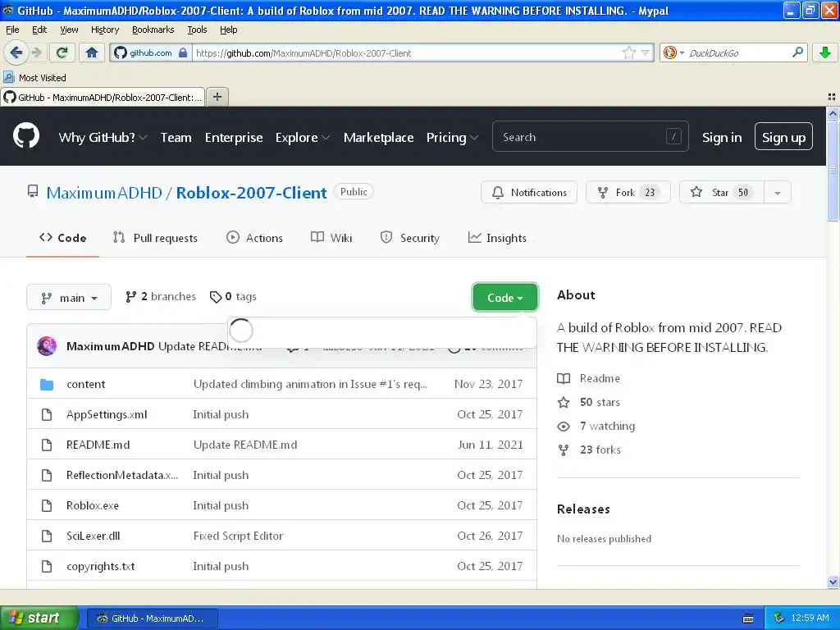
Task: Click the Sign in link
Action: pos(722,138)
